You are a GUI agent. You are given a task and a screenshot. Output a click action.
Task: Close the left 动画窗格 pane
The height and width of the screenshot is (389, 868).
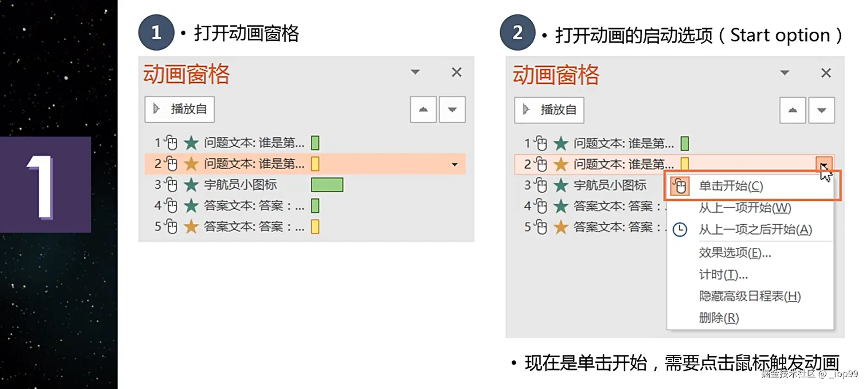pyautogui.click(x=457, y=72)
